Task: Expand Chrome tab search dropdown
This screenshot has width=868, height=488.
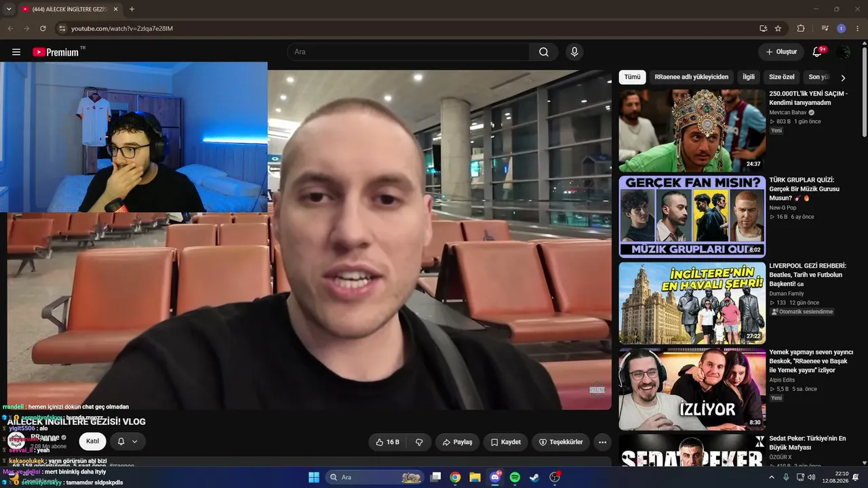Action: (x=9, y=9)
